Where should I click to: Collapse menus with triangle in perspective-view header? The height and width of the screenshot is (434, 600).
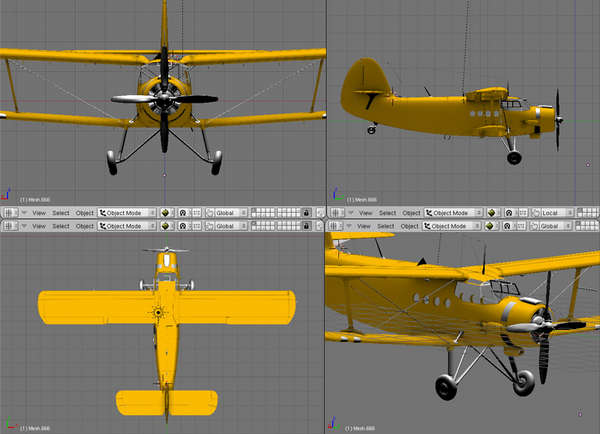pyautogui.click(x=349, y=226)
